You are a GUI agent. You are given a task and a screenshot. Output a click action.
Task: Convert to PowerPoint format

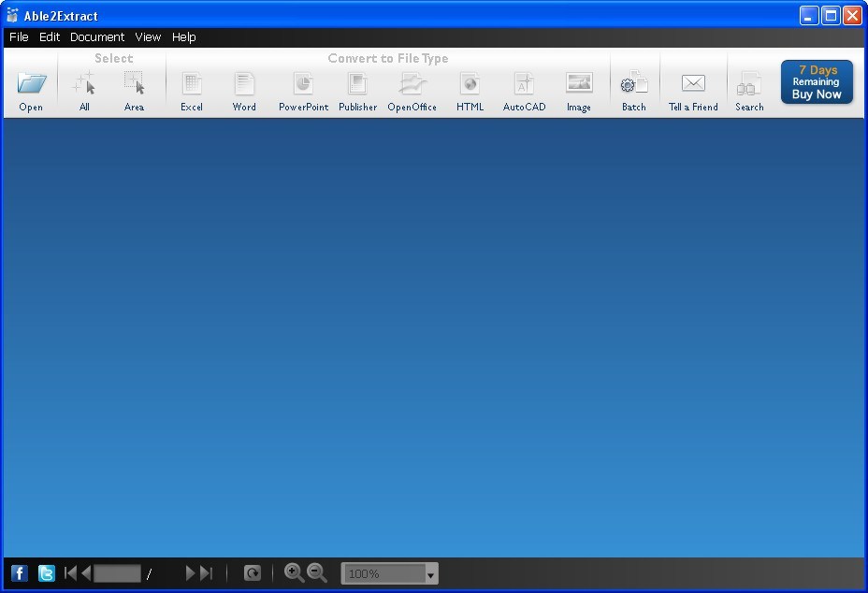tap(303, 89)
